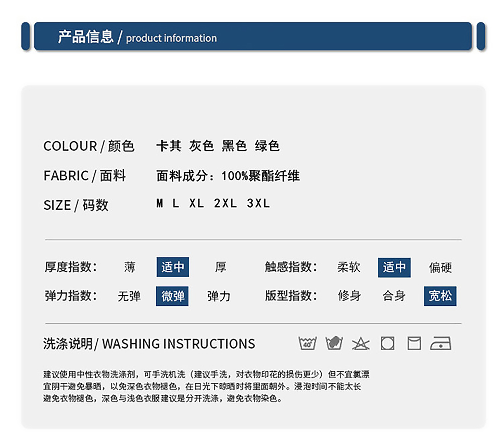This screenshot has width=503, height=448.
Task: Choose the 卡其 colour option
Action: point(169,146)
